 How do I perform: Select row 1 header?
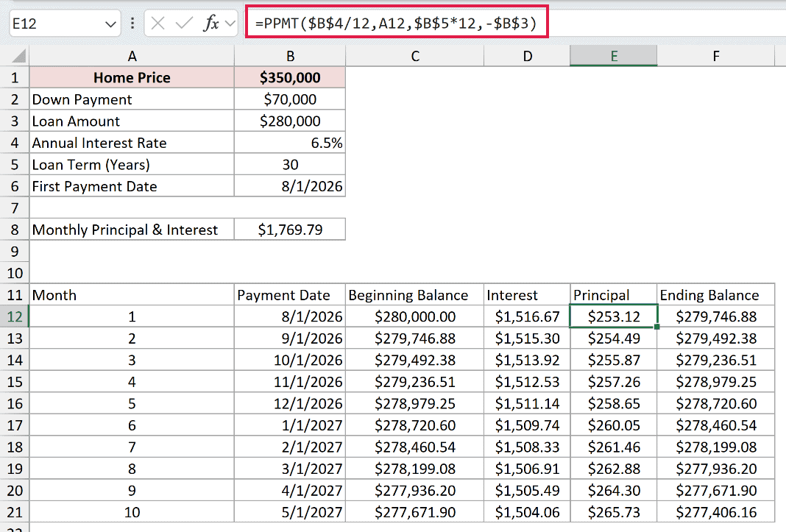tap(15, 78)
